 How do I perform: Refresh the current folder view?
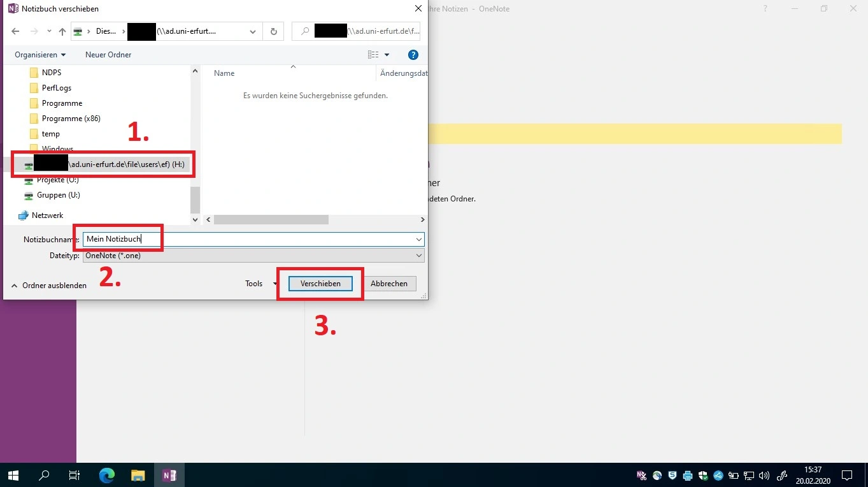coord(274,31)
